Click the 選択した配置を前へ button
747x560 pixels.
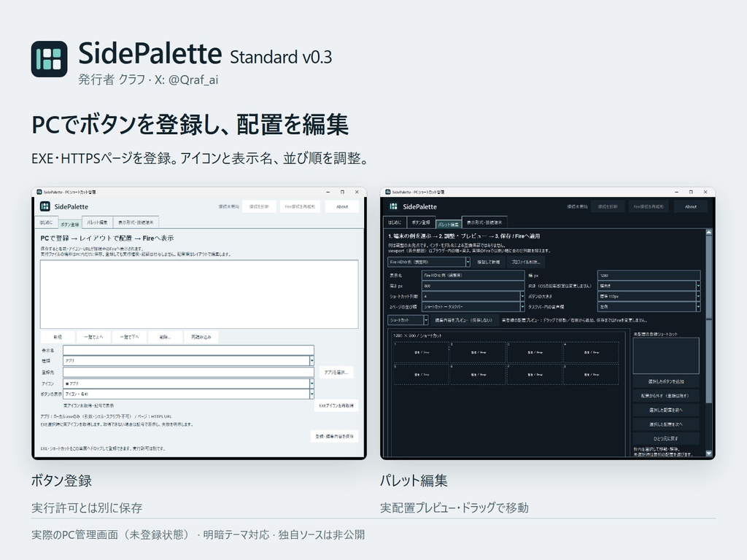pyautogui.click(x=666, y=410)
